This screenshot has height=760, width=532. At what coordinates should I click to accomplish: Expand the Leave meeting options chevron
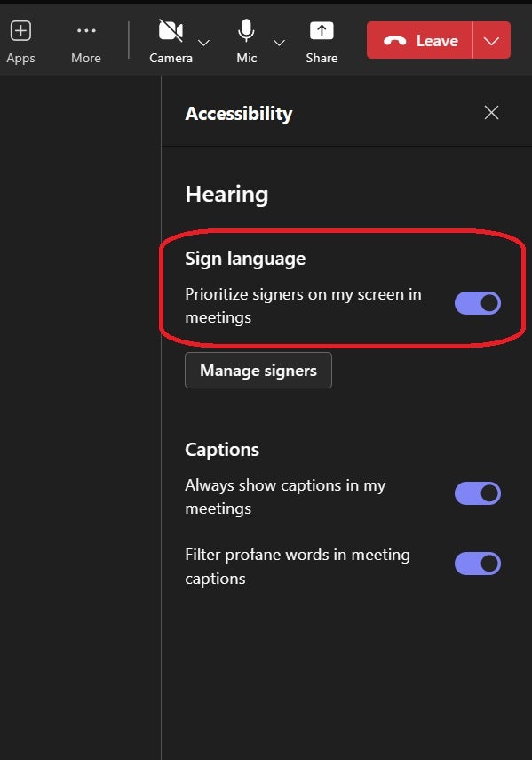click(x=489, y=40)
